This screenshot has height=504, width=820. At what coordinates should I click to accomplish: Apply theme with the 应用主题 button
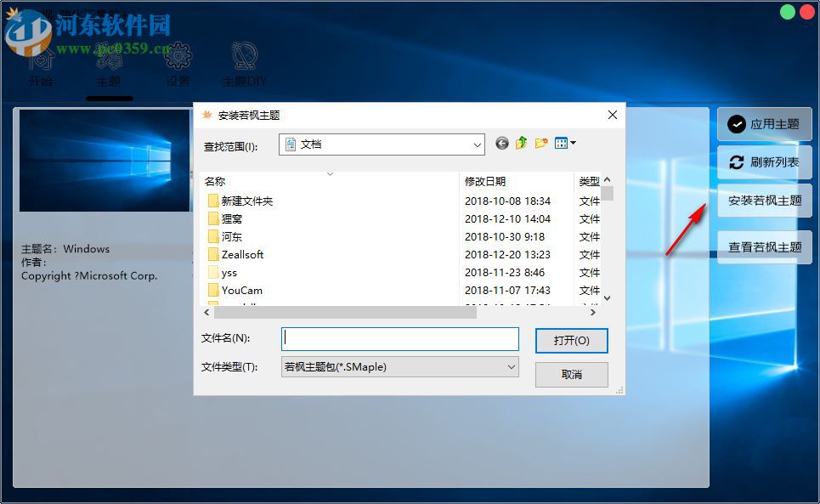[764, 124]
